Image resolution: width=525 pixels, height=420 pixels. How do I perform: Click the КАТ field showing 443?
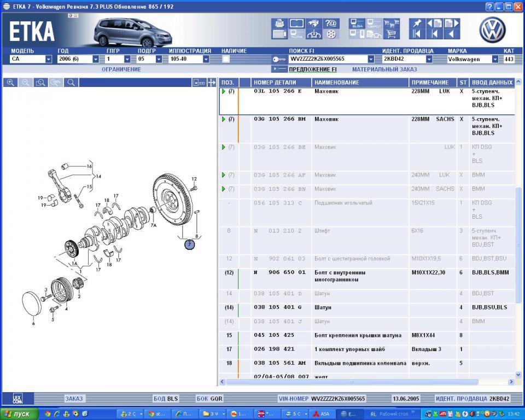tap(509, 59)
